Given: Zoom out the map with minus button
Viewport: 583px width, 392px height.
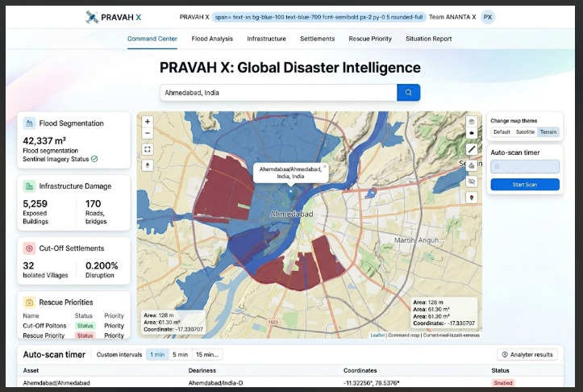Looking at the screenshot, I should coord(148,133).
